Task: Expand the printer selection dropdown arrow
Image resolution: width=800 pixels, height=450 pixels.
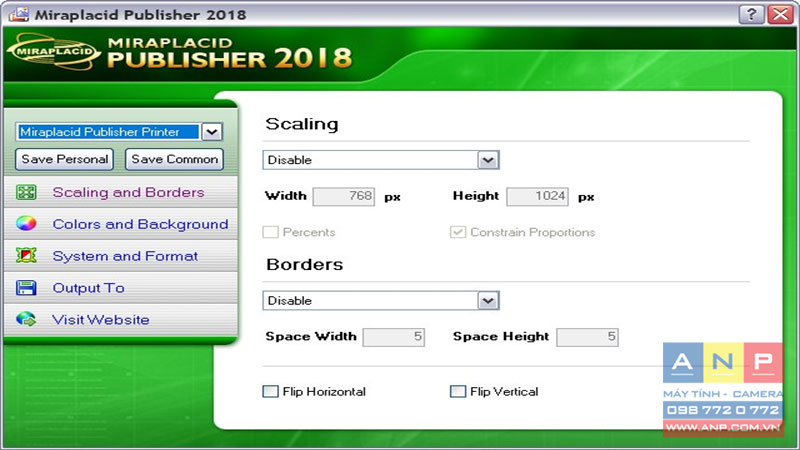Action: pyautogui.click(x=212, y=132)
